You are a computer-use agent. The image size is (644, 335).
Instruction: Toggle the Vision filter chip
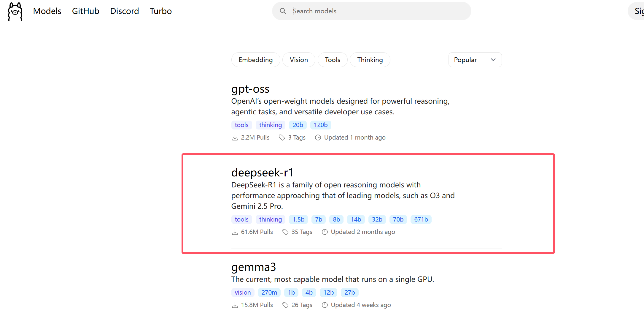click(x=299, y=60)
